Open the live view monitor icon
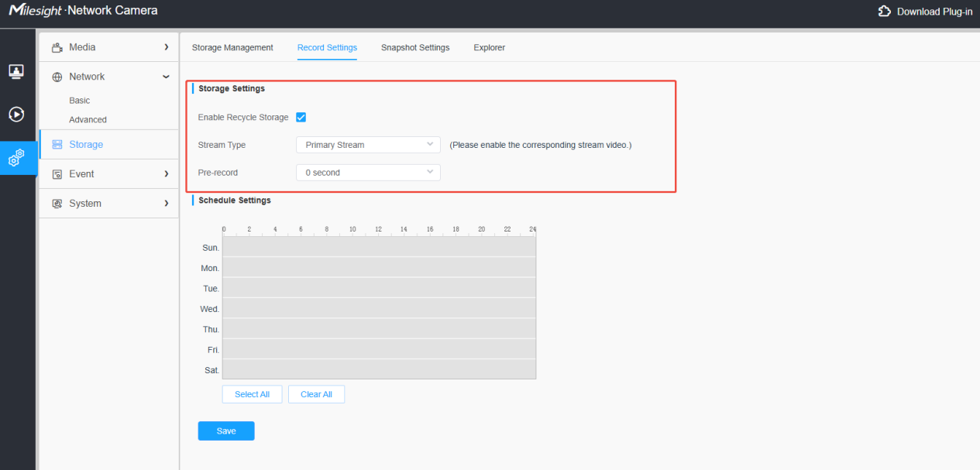Viewport: 980px width, 470px height. [16, 71]
